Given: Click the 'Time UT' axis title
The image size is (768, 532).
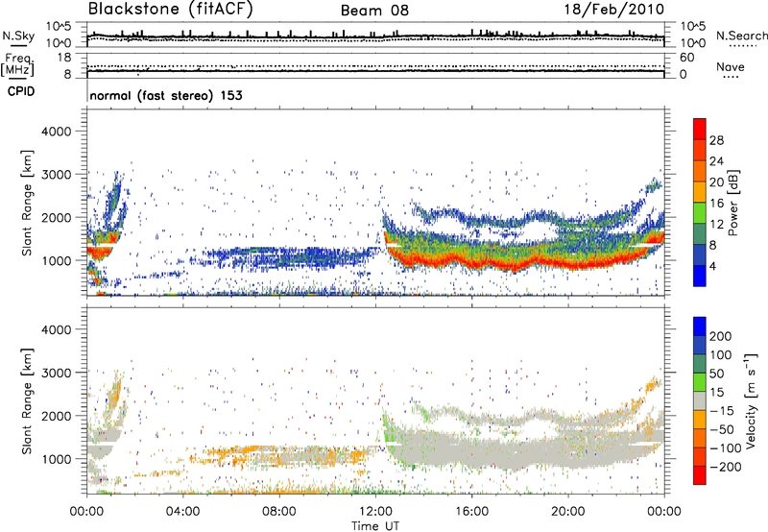Looking at the screenshot, I should click(x=375, y=525).
